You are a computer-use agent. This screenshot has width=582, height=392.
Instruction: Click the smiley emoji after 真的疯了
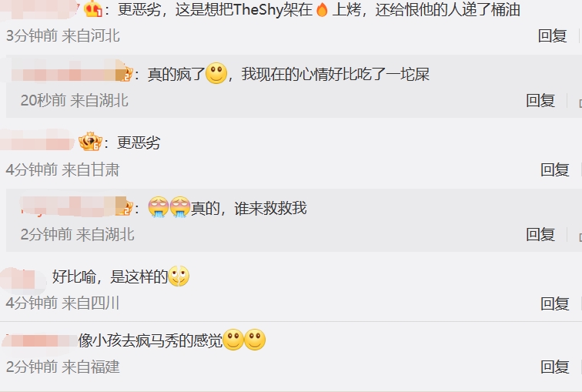(216, 73)
